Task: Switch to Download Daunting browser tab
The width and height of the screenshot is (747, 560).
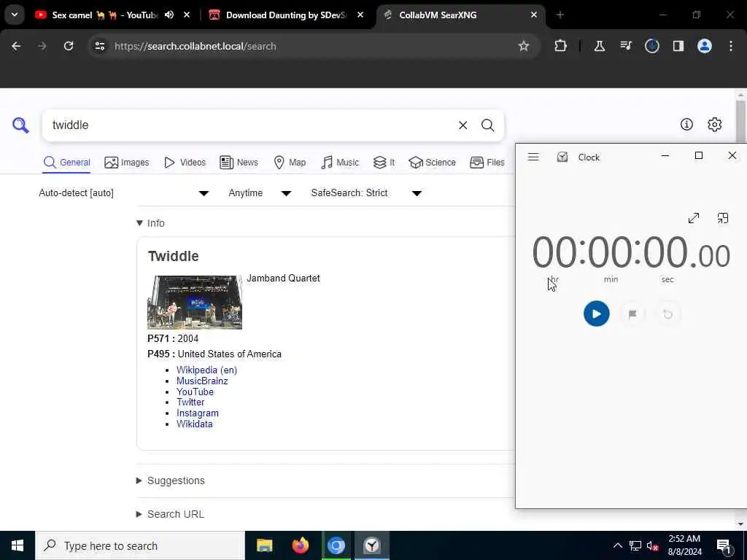Action: (x=286, y=15)
